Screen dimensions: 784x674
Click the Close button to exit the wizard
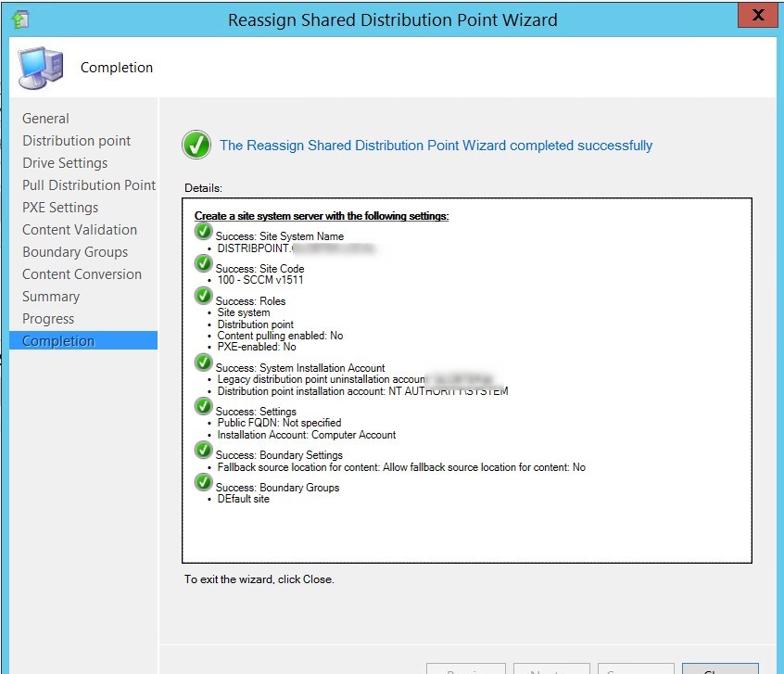[719, 669]
